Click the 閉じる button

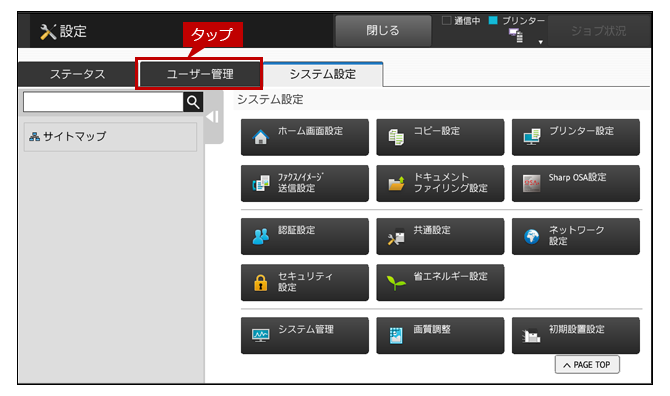[x=383, y=31]
